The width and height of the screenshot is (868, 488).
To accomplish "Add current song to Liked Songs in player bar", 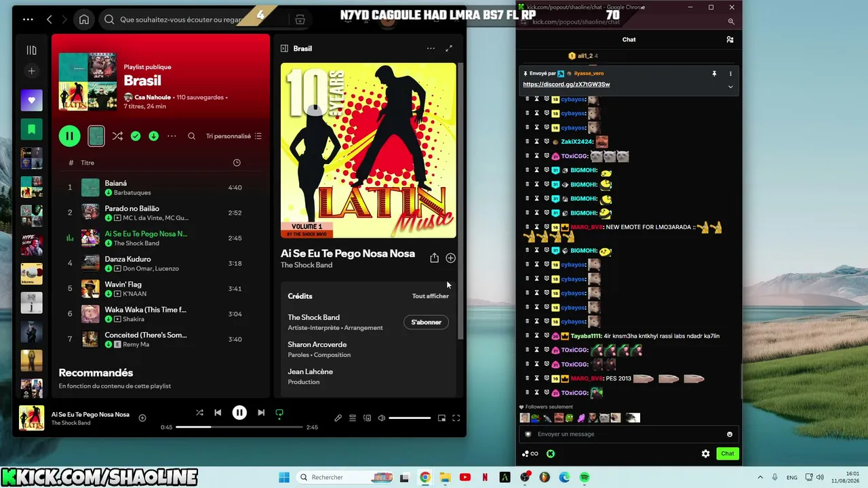I will (x=142, y=418).
